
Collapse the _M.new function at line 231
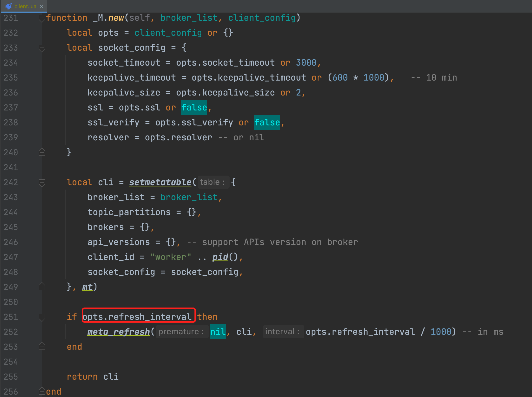[x=42, y=17]
